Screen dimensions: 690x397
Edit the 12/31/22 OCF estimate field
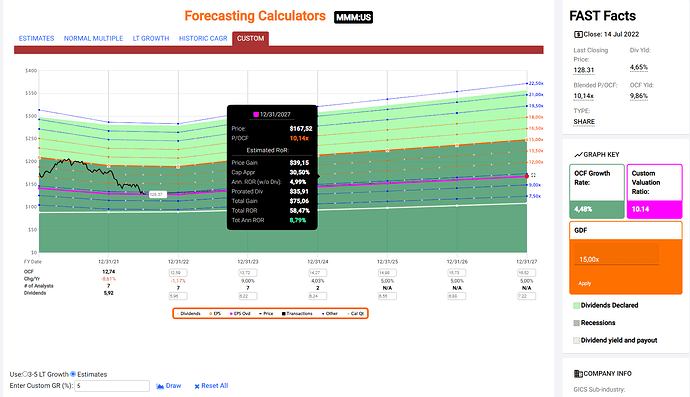point(178,273)
